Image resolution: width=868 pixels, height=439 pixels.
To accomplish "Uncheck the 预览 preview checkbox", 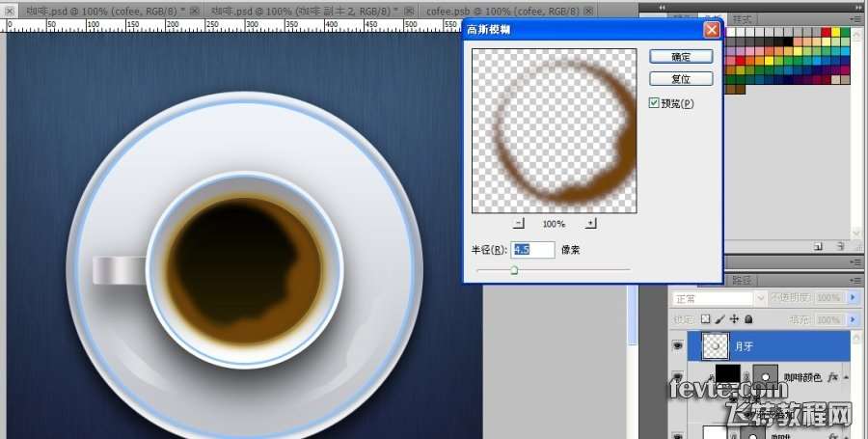I will pyautogui.click(x=654, y=103).
